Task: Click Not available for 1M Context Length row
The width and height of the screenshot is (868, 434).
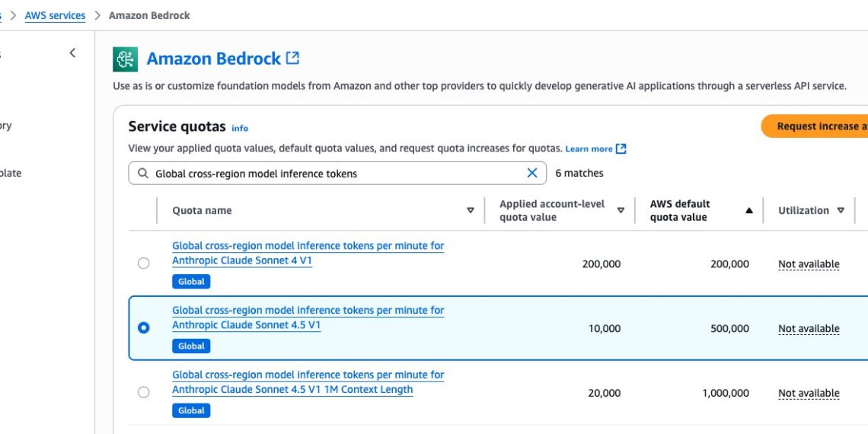Action: (809, 393)
